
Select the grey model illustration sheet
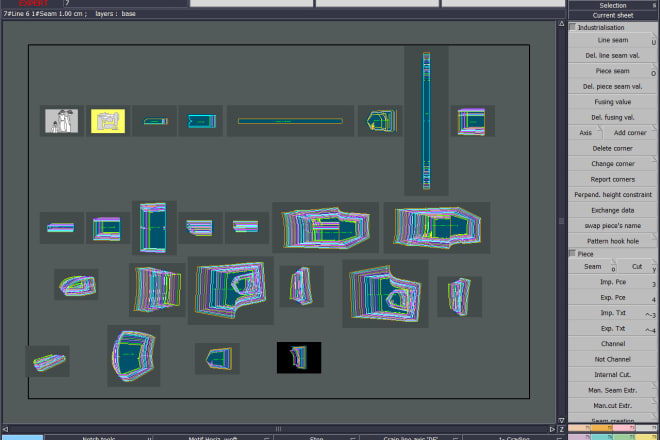pos(61,121)
